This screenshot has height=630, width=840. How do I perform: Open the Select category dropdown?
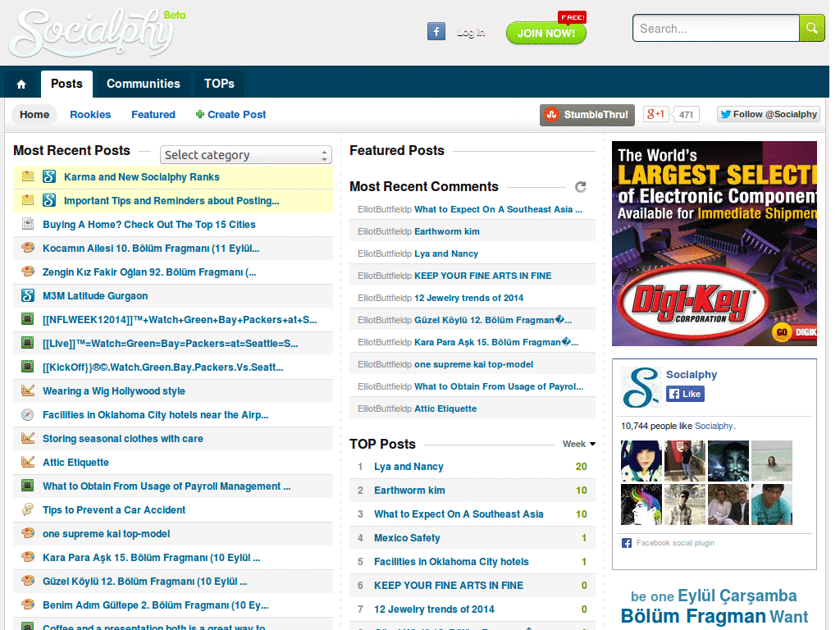(246, 155)
